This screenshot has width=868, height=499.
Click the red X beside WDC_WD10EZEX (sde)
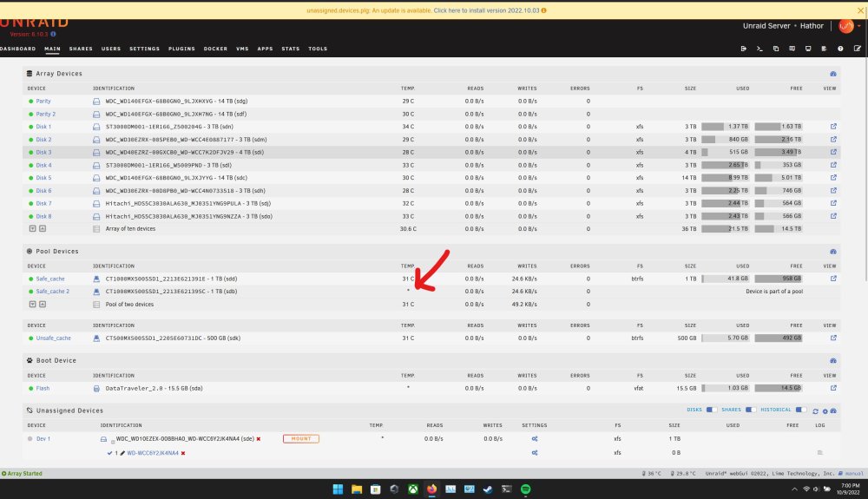(259, 439)
